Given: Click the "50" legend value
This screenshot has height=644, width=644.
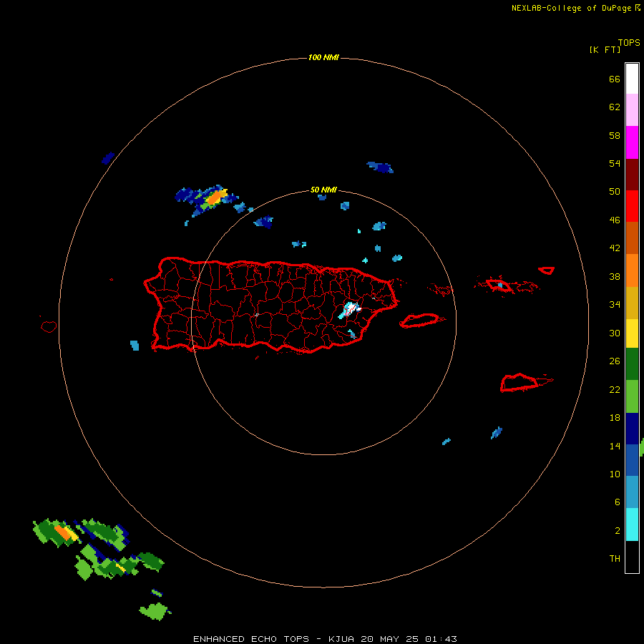Looking at the screenshot, I should tap(615, 191).
